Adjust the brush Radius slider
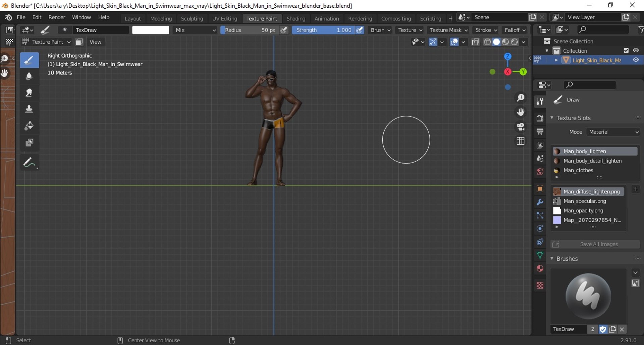This screenshot has height=345, width=644. click(x=250, y=30)
